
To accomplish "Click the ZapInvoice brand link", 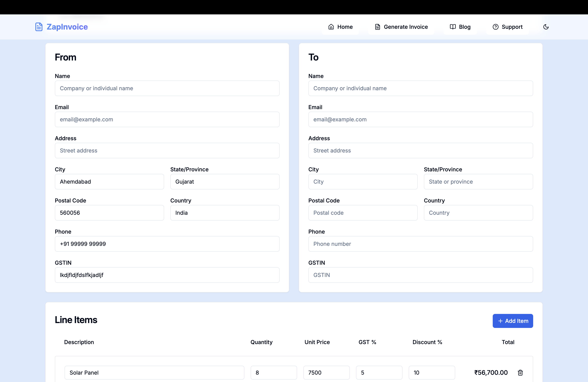I will 61,27.
